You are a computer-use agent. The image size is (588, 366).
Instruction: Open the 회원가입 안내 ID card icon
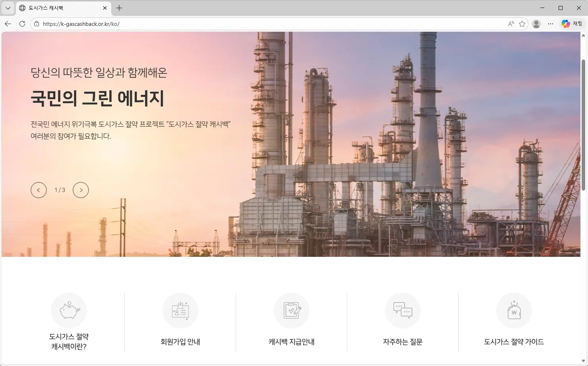[180, 310]
